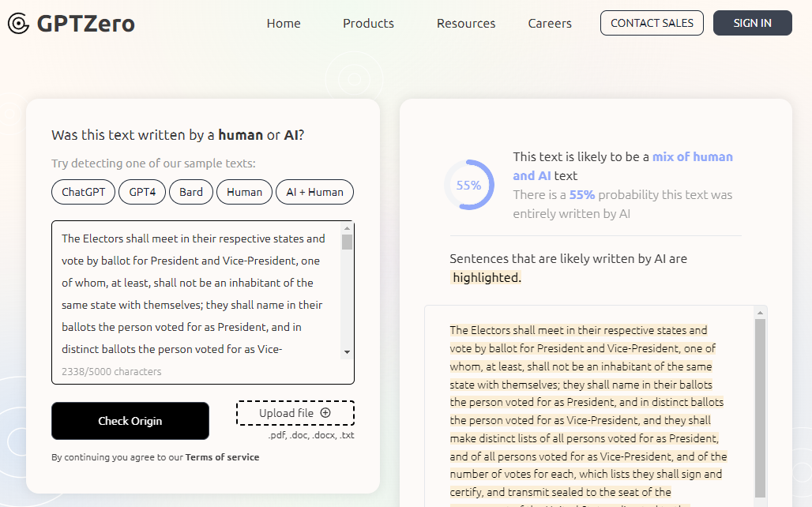Image resolution: width=812 pixels, height=507 pixels.
Task: Click the '.pdf, .doc, .docx, .txt' formats text
Action: tap(310, 435)
